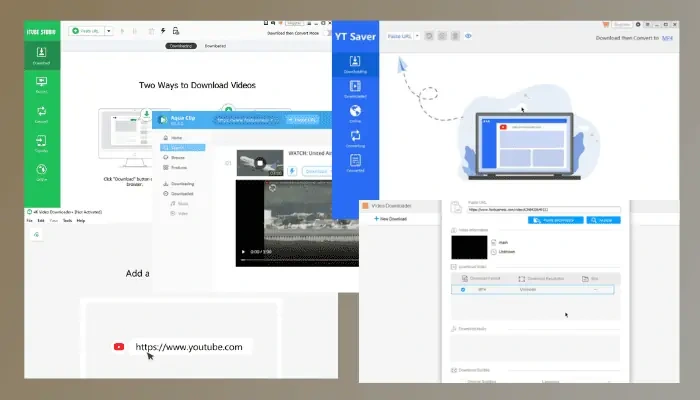The image size is (700, 400).
Task: Click the lightning quick download icon in Aqua Clip
Action: tap(292, 171)
